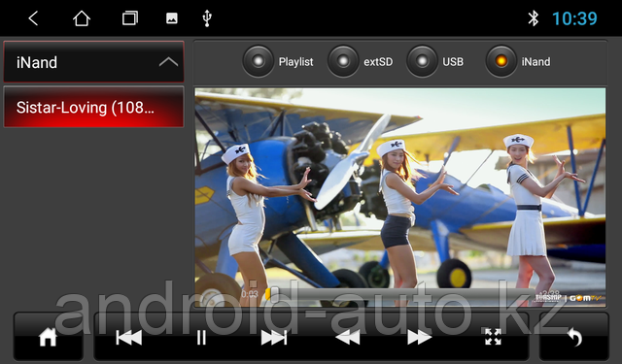Viewport: 622px width, 364px height.
Task: Play Sistar-Loving video file entry
Action: (x=93, y=107)
